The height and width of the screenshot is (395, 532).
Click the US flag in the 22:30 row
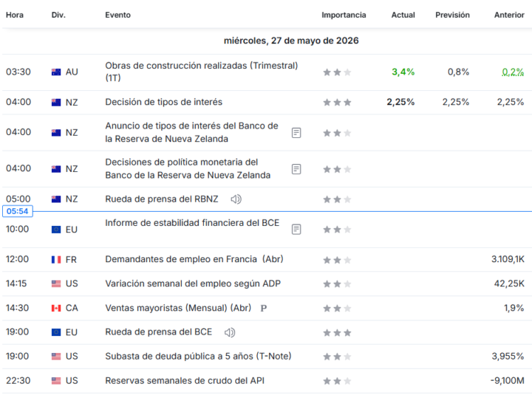56,381
